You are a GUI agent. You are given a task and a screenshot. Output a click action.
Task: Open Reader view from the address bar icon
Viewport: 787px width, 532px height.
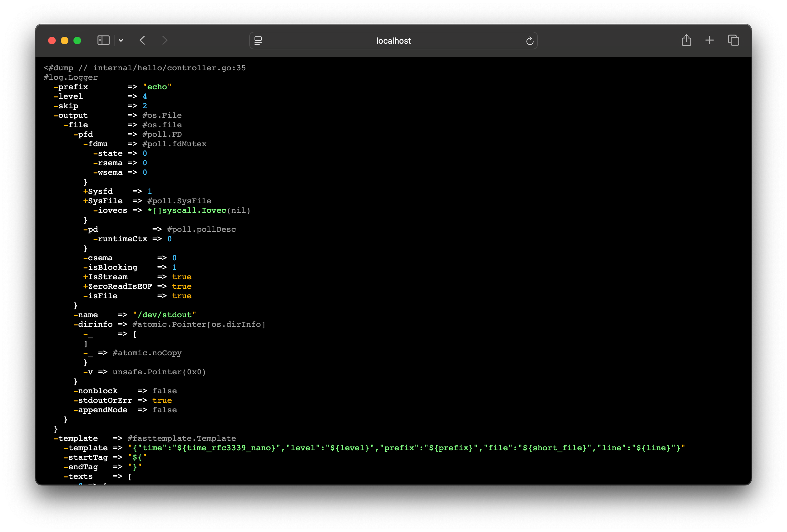[x=258, y=41]
